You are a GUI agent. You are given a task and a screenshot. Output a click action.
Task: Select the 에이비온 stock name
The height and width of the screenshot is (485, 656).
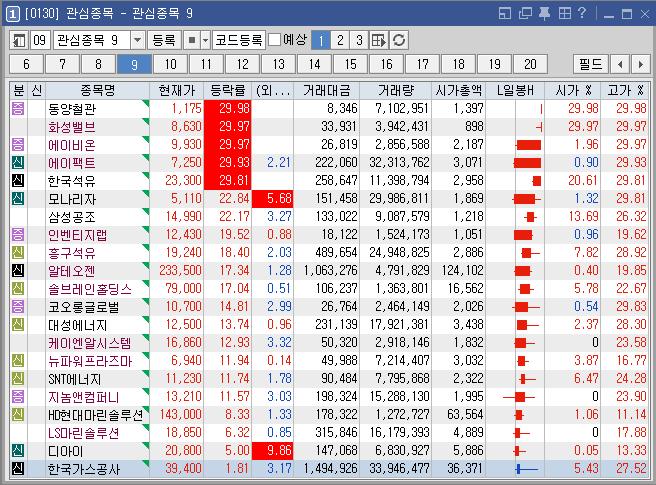(72, 145)
